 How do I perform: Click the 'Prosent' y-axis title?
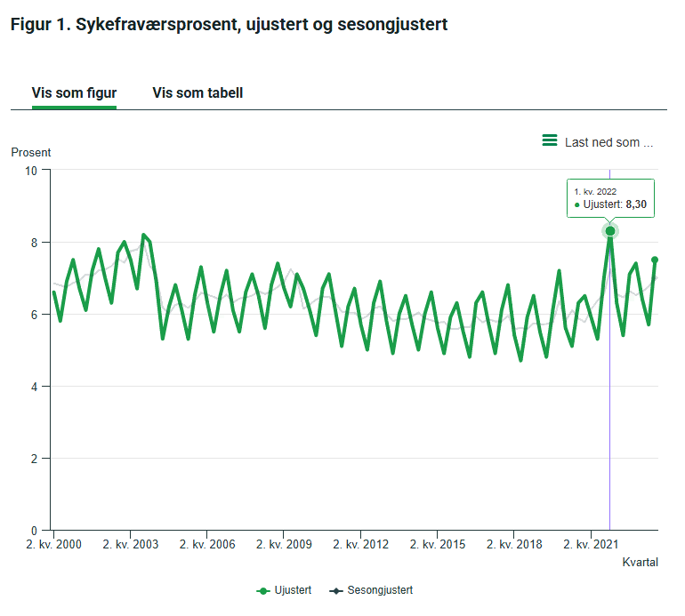[31, 152]
